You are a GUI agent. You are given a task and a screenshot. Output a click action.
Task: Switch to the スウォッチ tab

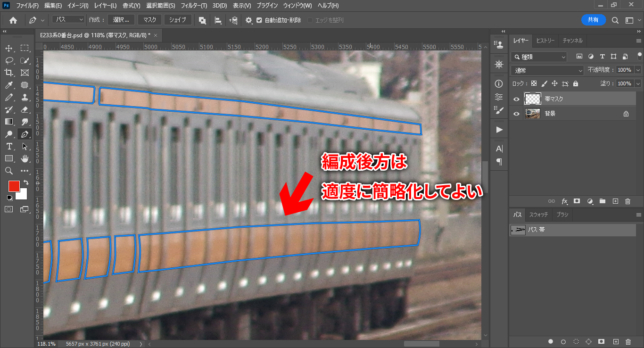coord(538,215)
